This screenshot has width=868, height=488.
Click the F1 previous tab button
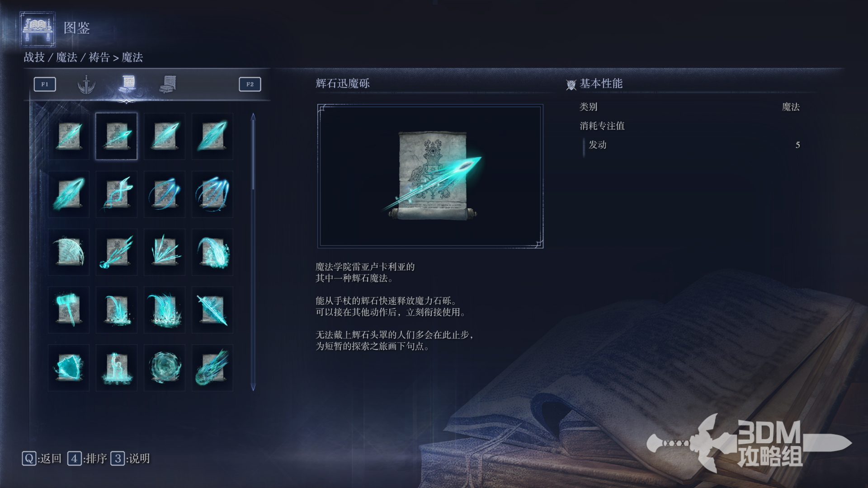45,84
